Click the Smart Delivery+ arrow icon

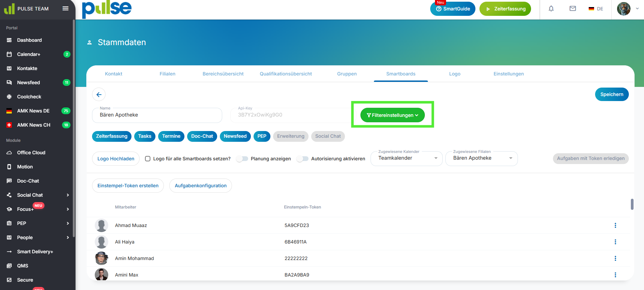click(9, 252)
